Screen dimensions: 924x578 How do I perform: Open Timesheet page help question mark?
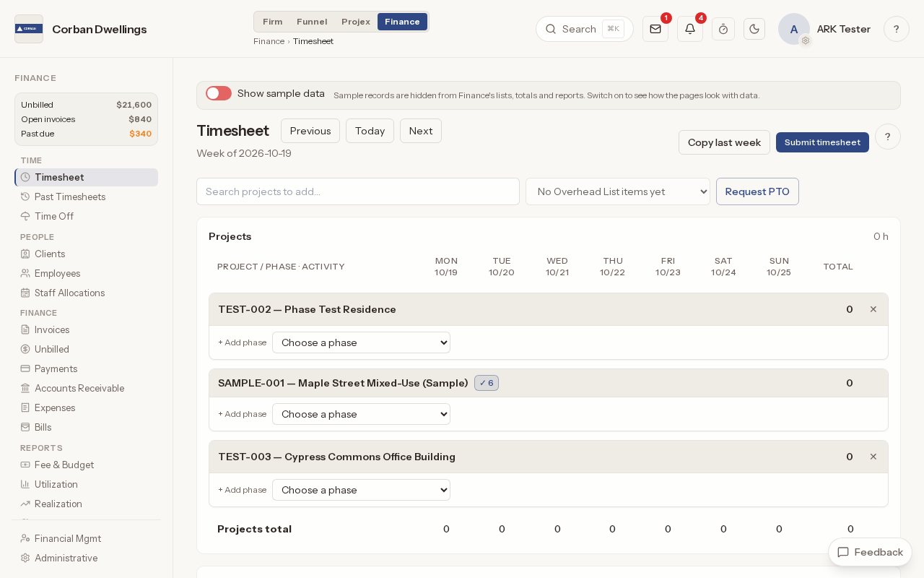click(888, 137)
